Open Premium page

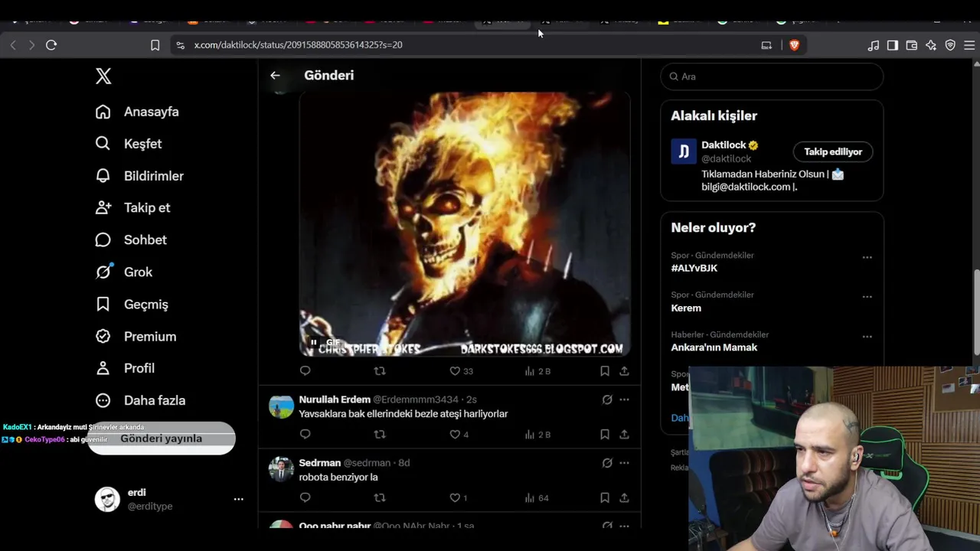point(136,336)
